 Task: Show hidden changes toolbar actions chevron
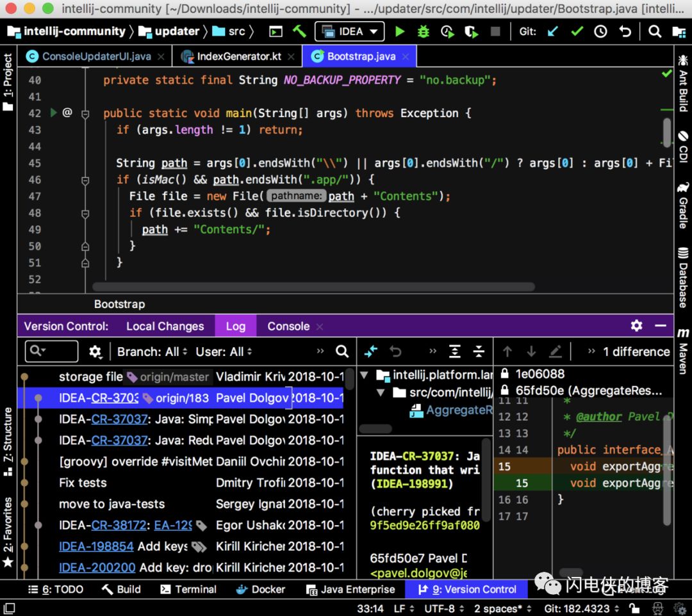coord(433,351)
